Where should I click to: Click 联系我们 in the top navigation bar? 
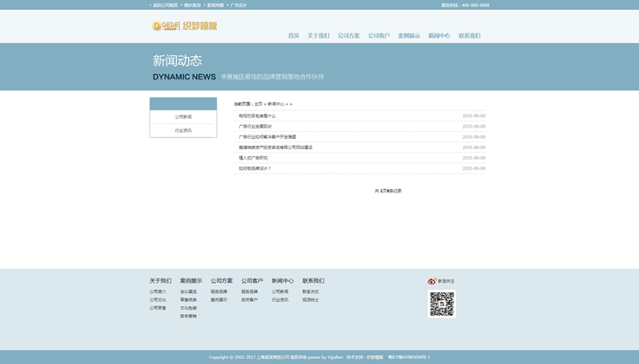tap(469, 36)
